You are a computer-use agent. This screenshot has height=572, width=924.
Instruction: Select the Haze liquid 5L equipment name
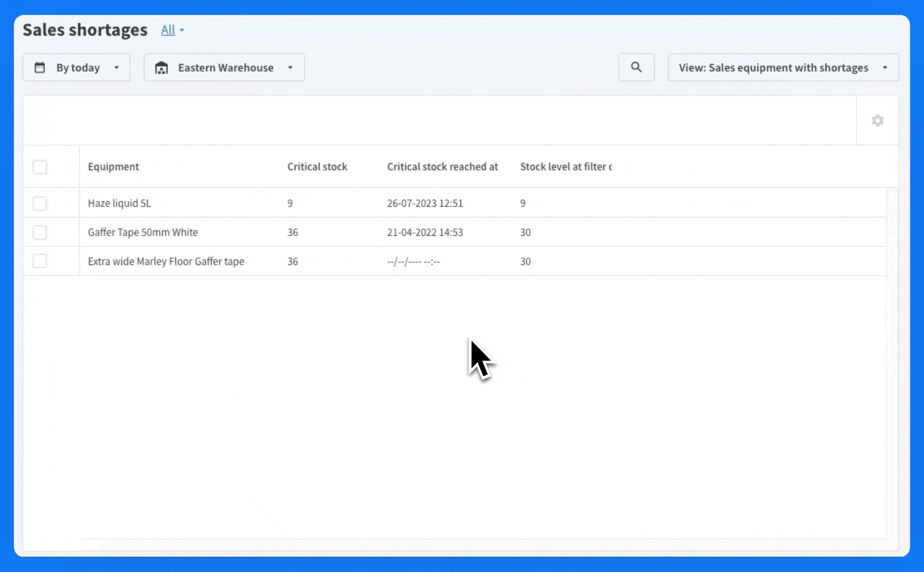[119, 203]
